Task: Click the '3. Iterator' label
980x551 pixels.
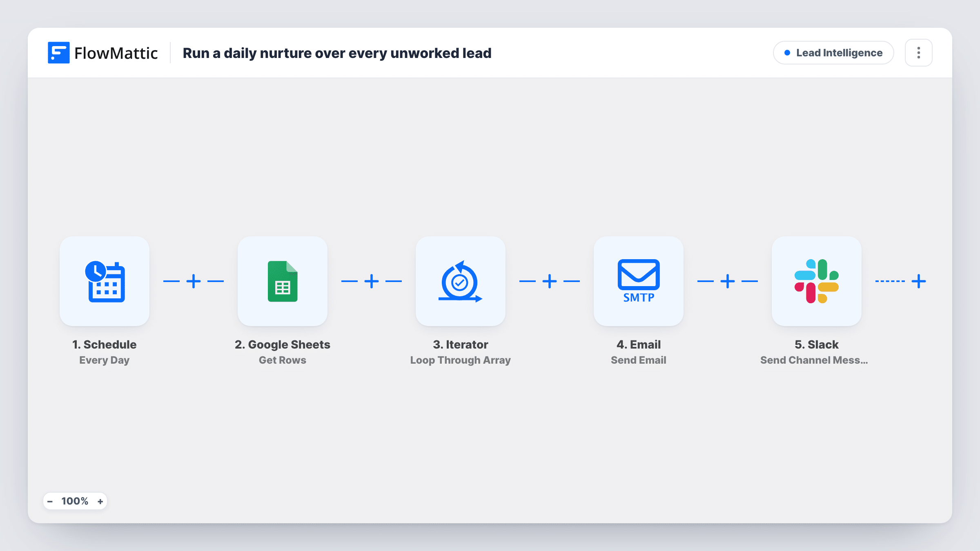Action: coord(461,344)
